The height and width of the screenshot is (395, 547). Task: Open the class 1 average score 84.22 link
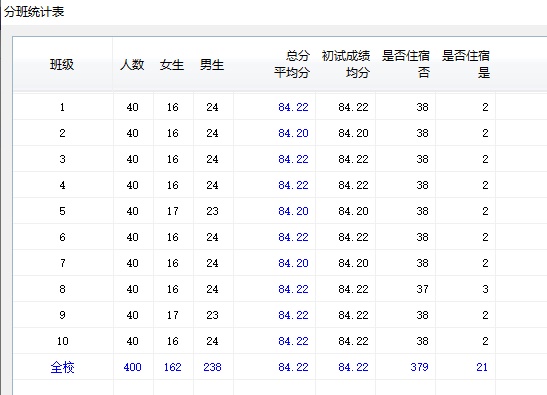[293, 107]
